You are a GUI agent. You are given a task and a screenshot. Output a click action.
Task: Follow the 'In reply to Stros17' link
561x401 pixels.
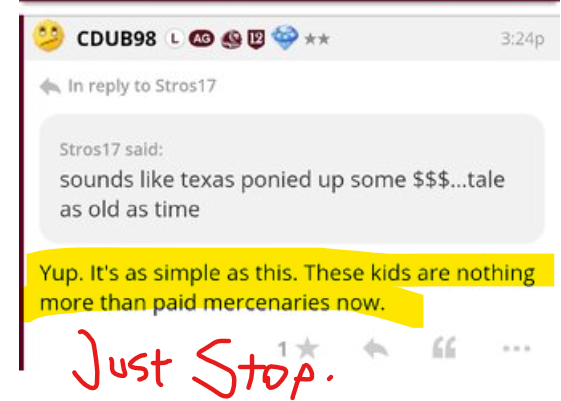pyautogui.click(x=142, y=86)
